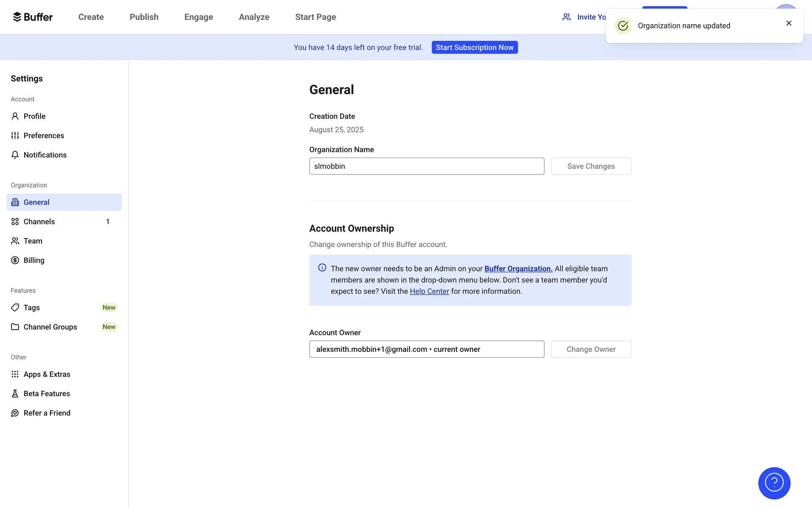This screenshot has height=508, width=812.
Task: Open Channel Groups folder item
Action: (50, 327)
